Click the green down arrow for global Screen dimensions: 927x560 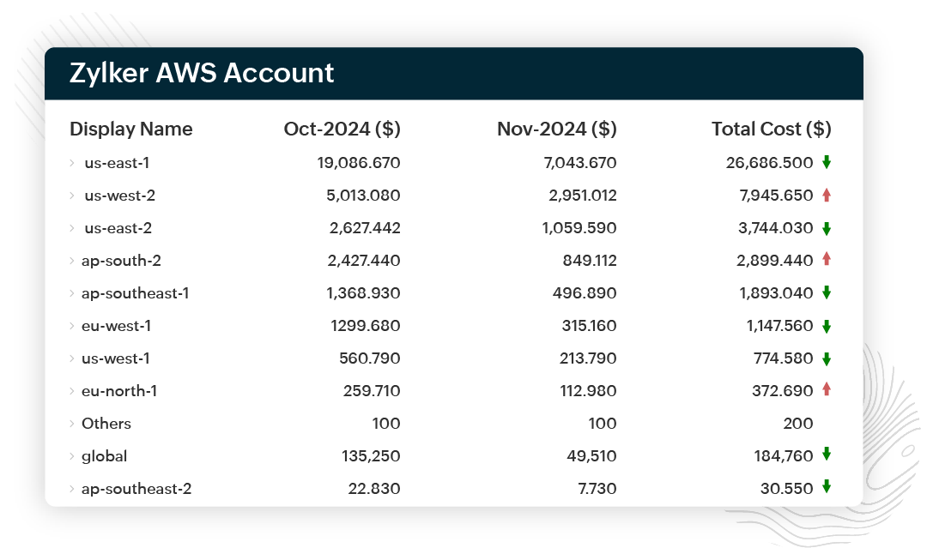[827, 455]
